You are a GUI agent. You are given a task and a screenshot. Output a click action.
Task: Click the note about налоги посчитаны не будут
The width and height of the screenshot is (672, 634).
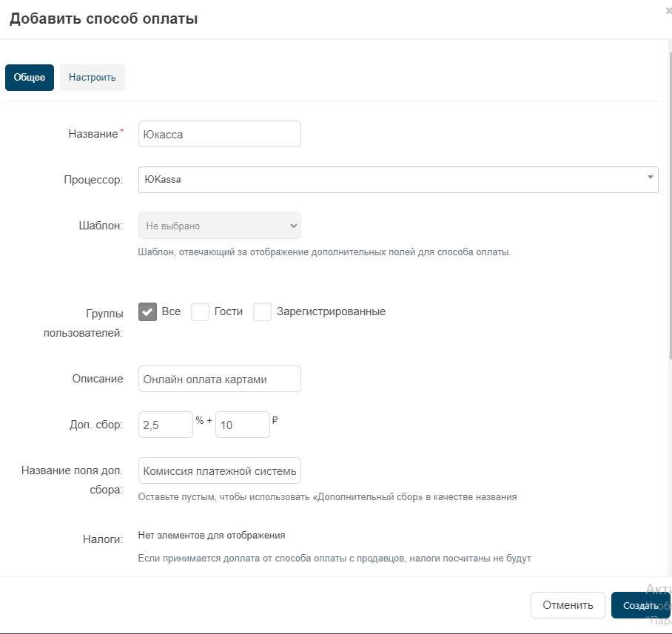[x=335, y=559]
